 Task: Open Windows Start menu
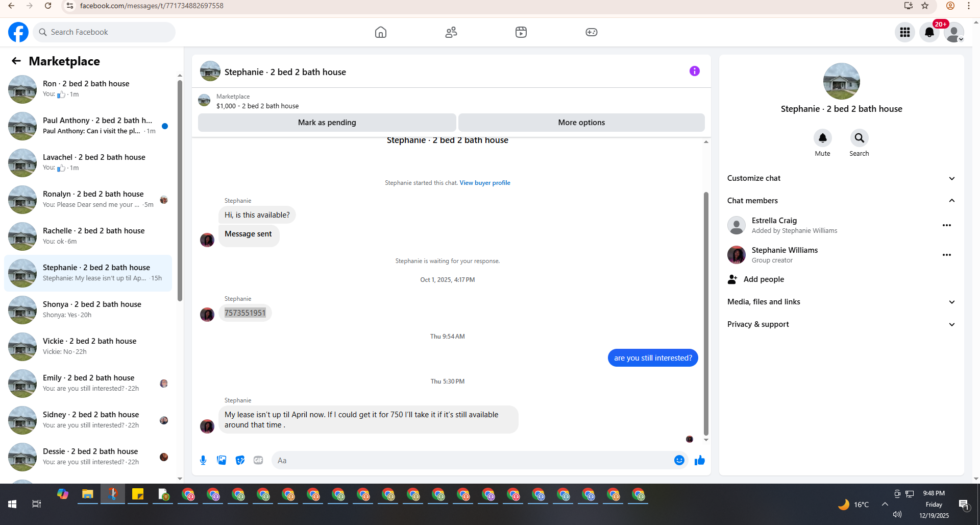pos(12,504)
